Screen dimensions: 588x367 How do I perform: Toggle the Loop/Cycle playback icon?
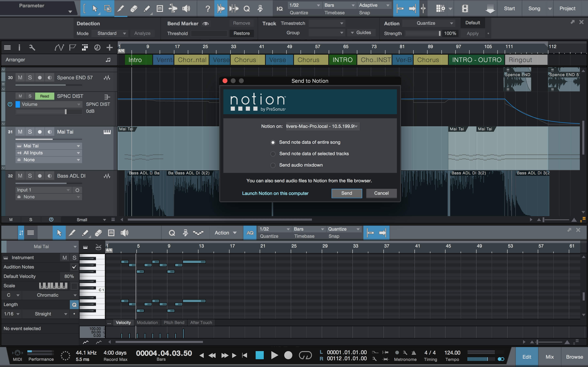306,355
